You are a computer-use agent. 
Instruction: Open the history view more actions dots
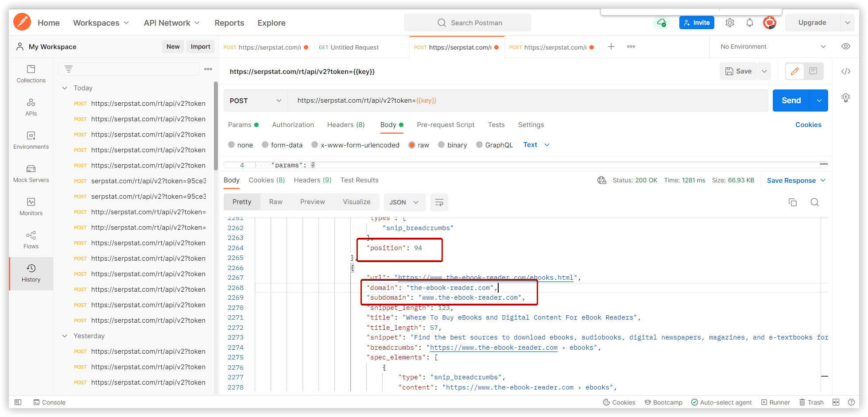pos(208,69)
